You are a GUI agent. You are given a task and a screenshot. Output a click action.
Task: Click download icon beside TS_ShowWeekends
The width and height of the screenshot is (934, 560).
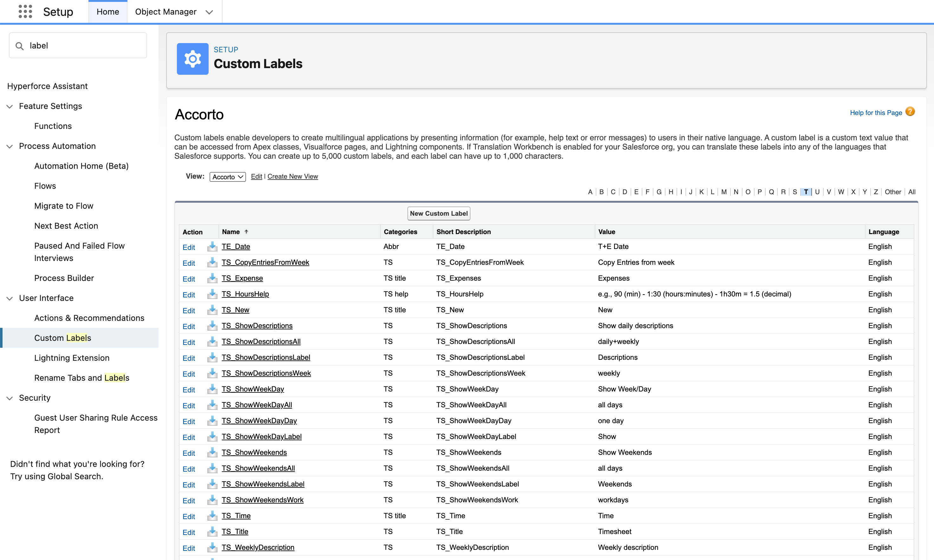(x=212, y=452)
